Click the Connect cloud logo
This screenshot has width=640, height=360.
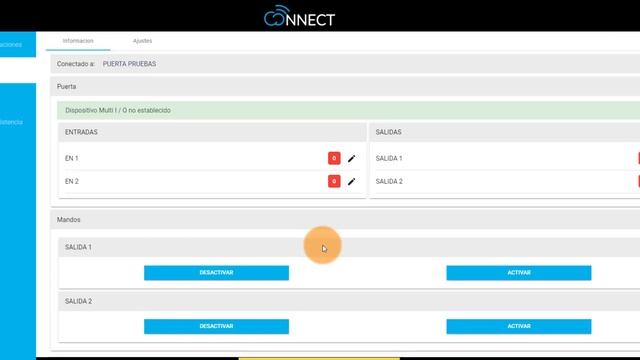[299, 16]
